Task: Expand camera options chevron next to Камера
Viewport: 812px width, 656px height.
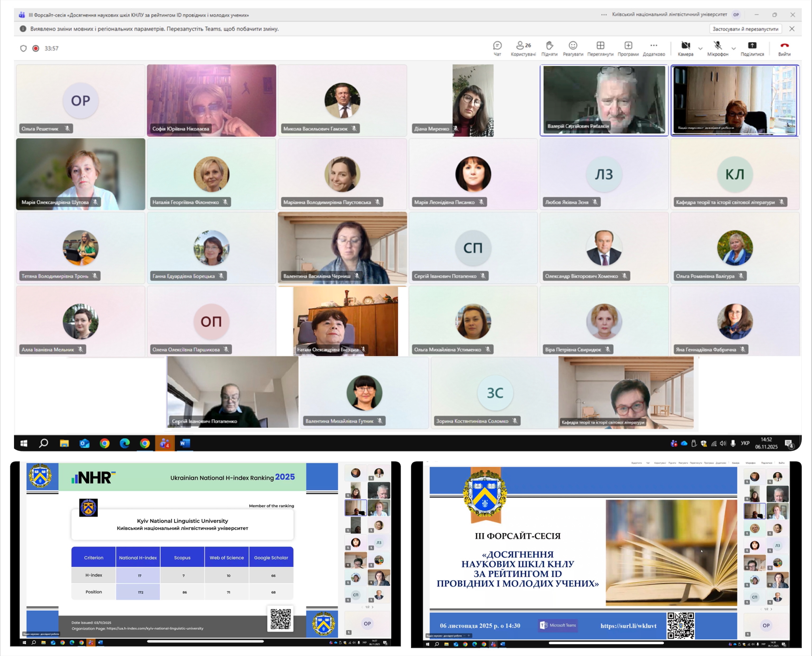Action: click(700, 49)
